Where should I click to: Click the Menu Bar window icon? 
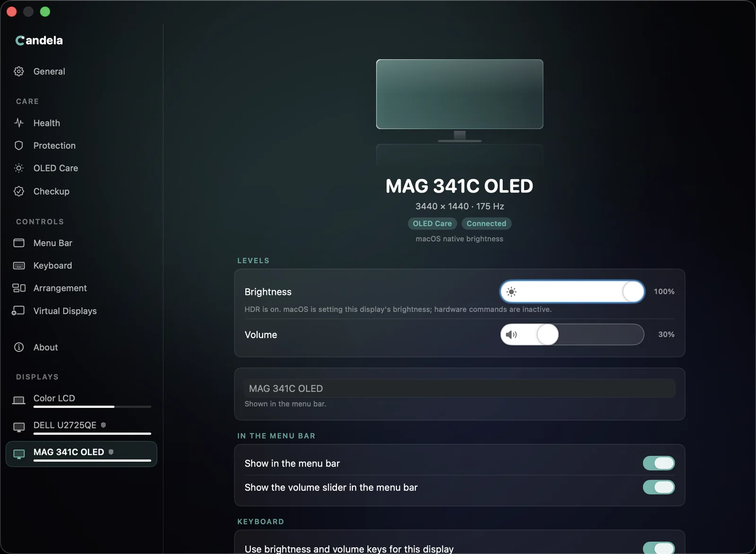[x=19, y=243]
